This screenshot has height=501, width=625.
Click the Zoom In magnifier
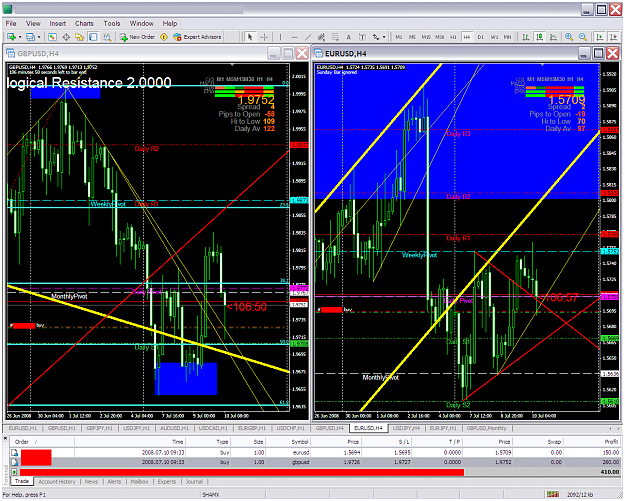(569, 37)
